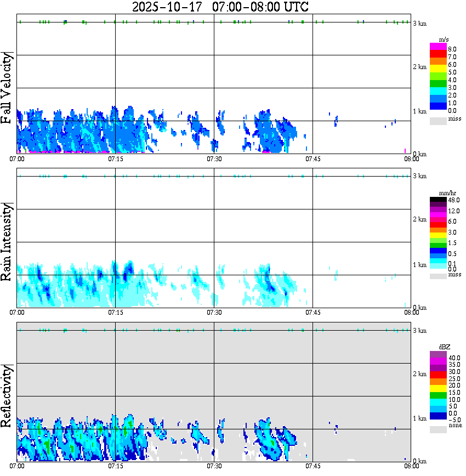Click the "25.0" value in dBZ legend
This screenshot has width=466, height=476.
454,378
